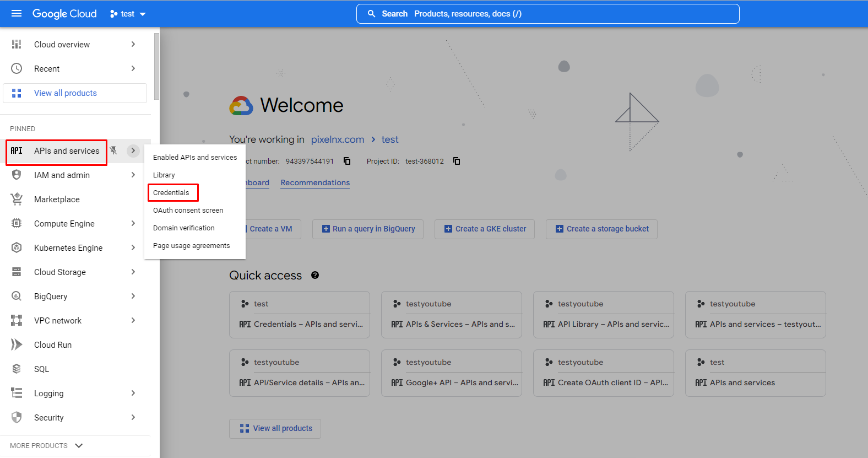Expand the Security submenu arrow

[x=133, y=417]
